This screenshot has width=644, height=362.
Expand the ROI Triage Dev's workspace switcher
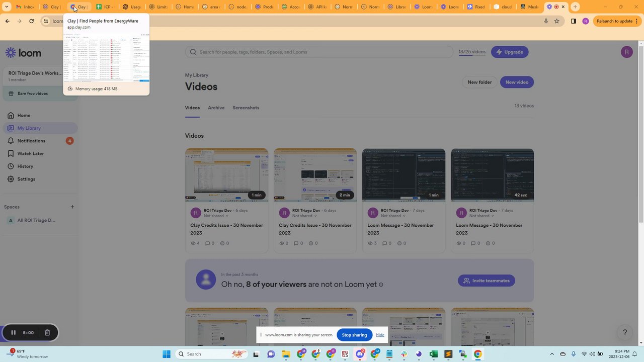pyautogui.click(x=39, y=76)
